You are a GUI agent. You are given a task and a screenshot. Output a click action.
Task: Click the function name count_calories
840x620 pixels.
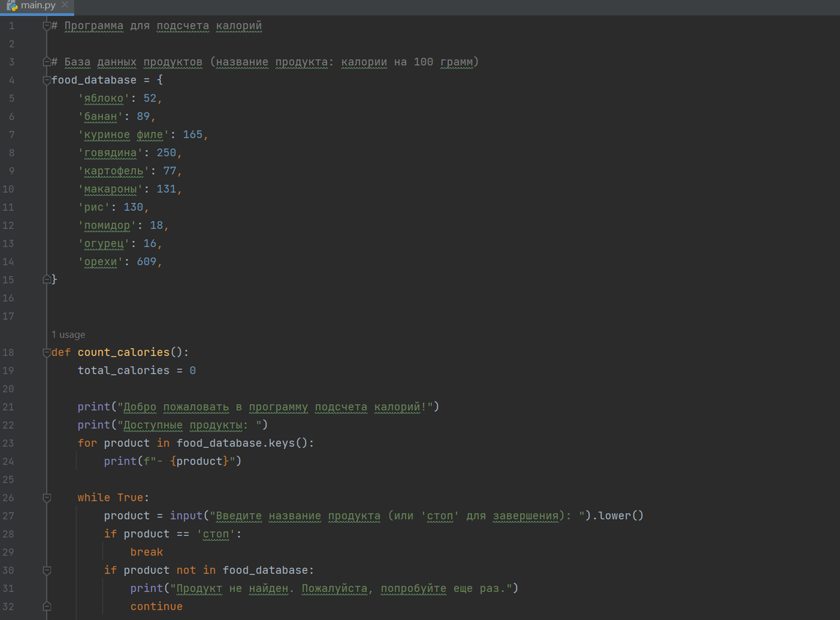coord(124,352)
